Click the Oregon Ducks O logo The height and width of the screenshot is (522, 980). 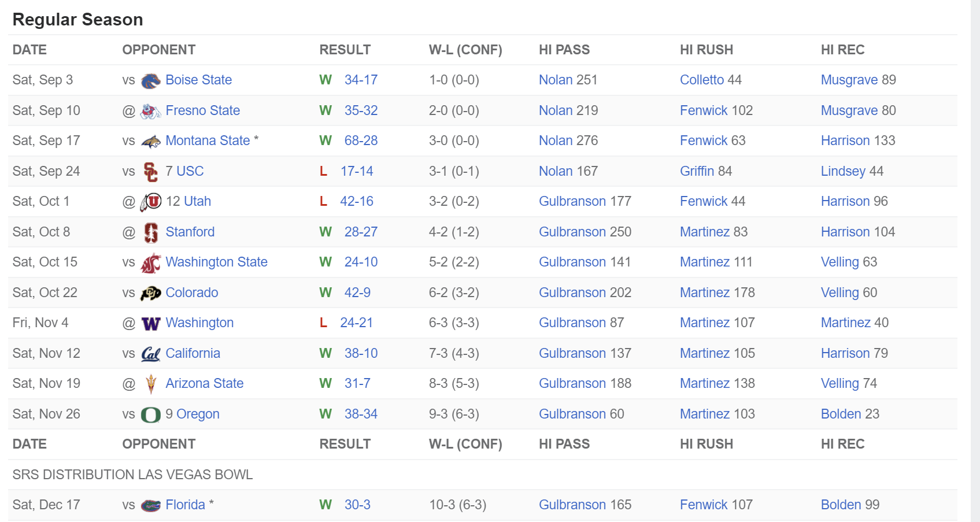[x=151, y=414]
